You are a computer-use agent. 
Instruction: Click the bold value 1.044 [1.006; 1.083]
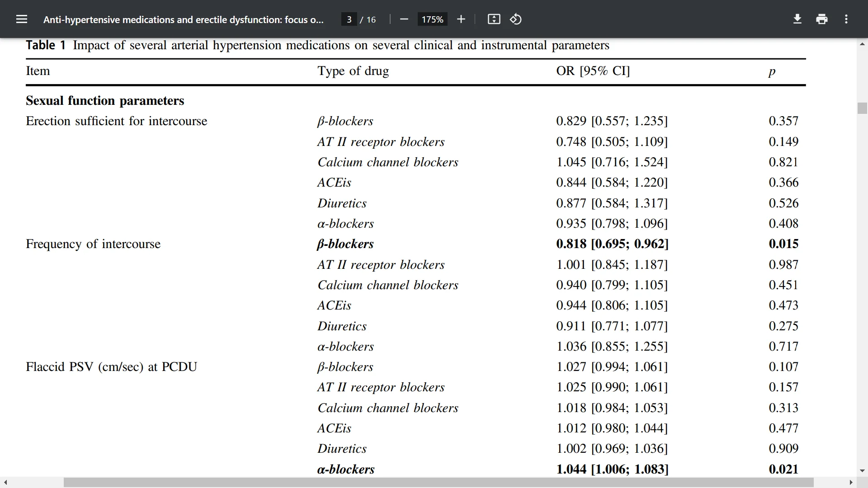point(612,469)
